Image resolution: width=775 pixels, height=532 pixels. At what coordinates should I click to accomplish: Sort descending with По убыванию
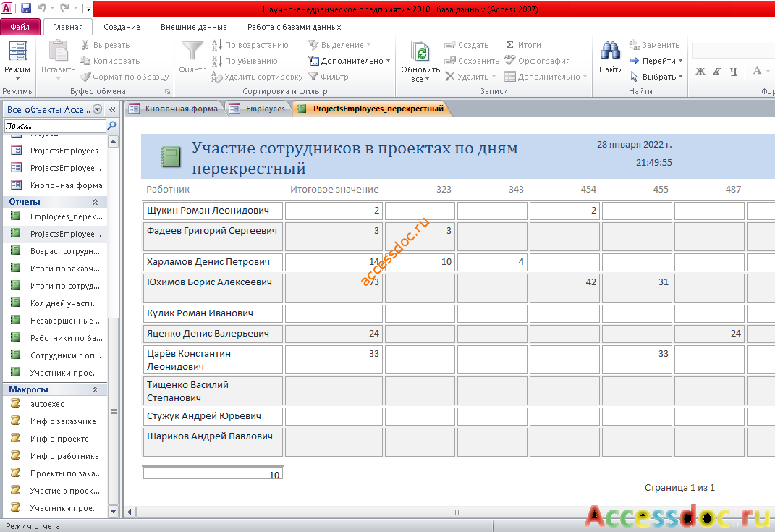coord(245,61)
